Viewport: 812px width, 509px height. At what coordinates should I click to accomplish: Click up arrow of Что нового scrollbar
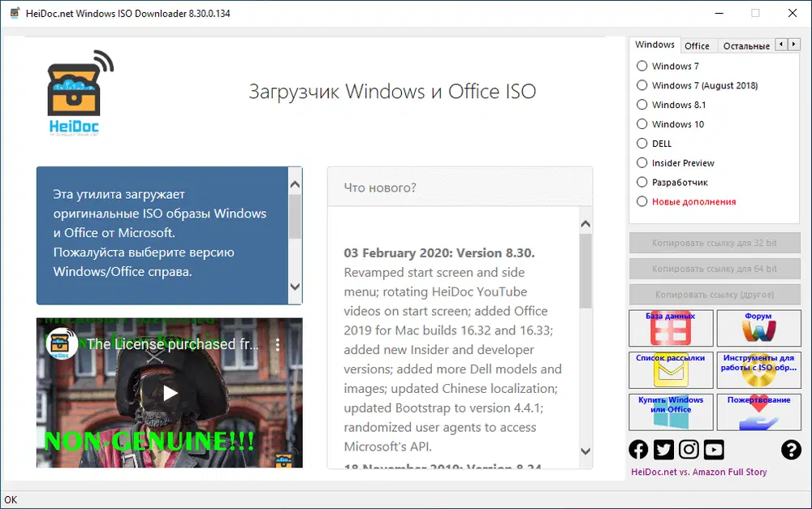click(585, 224)
